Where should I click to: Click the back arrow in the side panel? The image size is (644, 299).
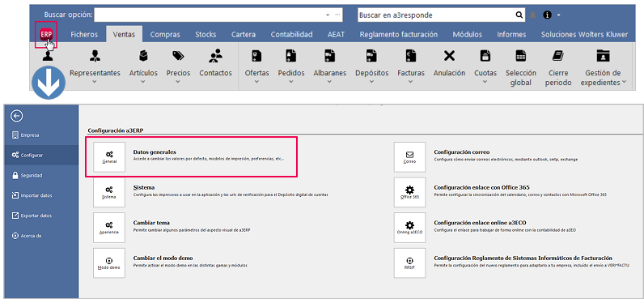18,116
